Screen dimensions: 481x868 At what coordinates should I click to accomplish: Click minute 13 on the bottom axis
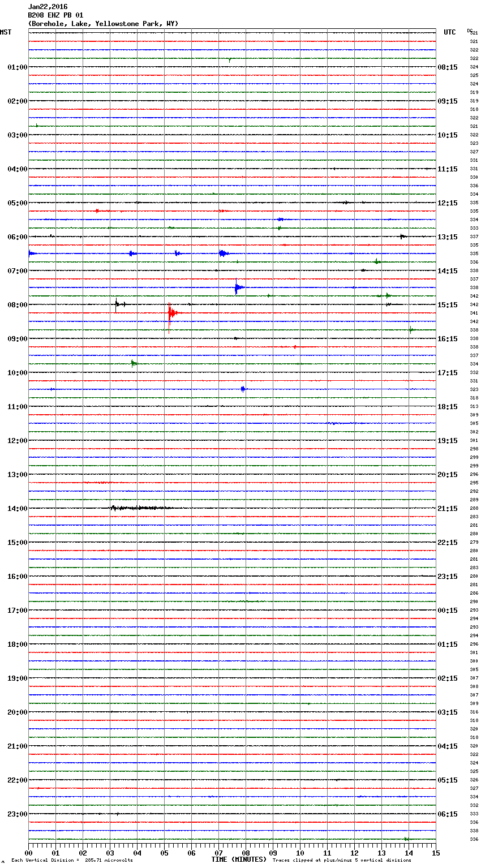(381, 853)
